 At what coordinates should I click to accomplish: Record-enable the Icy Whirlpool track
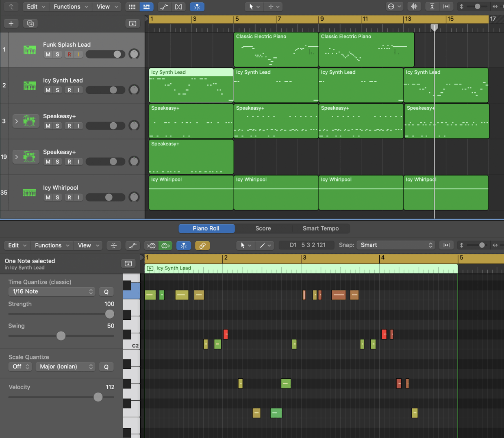[69, 197]
